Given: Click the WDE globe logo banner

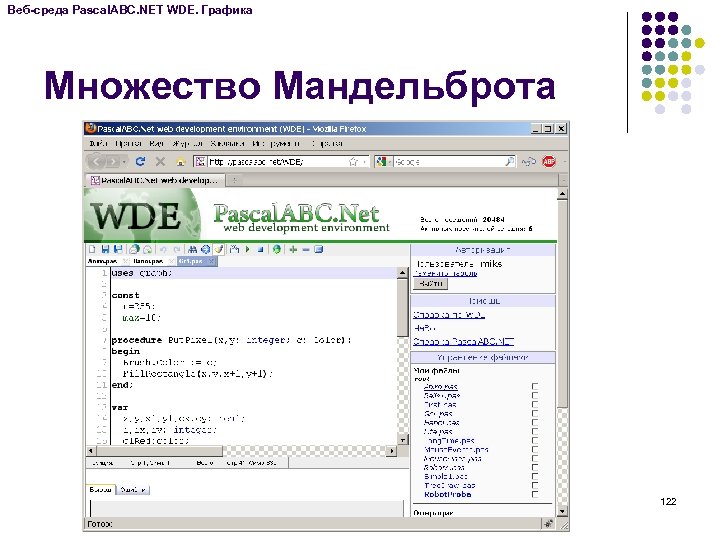Looking at the screenshot, I should (x=142, y=215).
